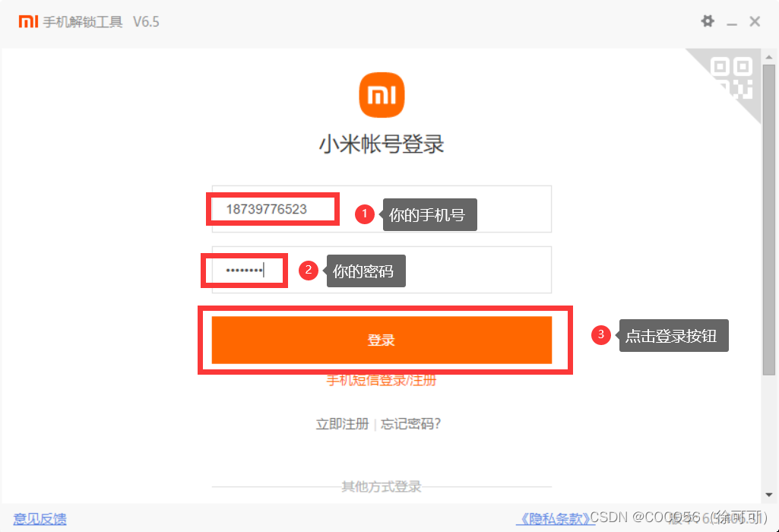The image size is (779, 532).
Task: Click the orange Mi logo above login title
Action: [382, 95]
